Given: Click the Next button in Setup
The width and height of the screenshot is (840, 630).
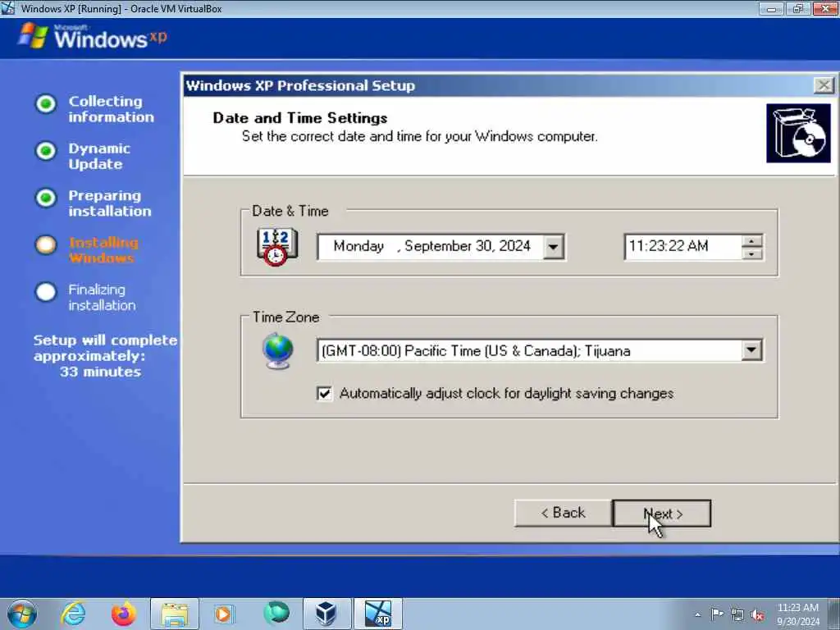Looking at the screenshot, I should (x=662, y=514).
